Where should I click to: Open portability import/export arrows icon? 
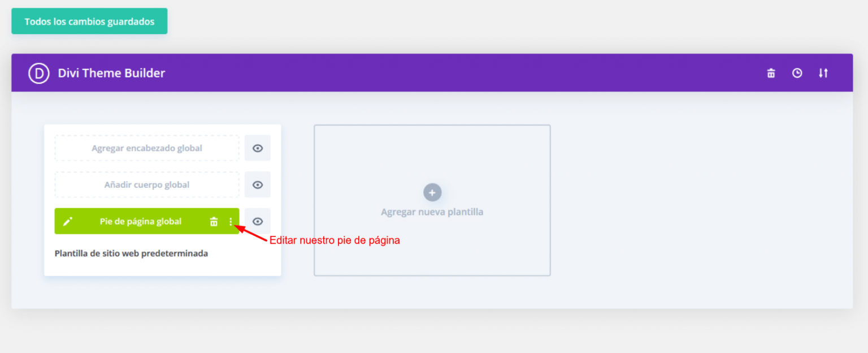(x=823, y=73)
